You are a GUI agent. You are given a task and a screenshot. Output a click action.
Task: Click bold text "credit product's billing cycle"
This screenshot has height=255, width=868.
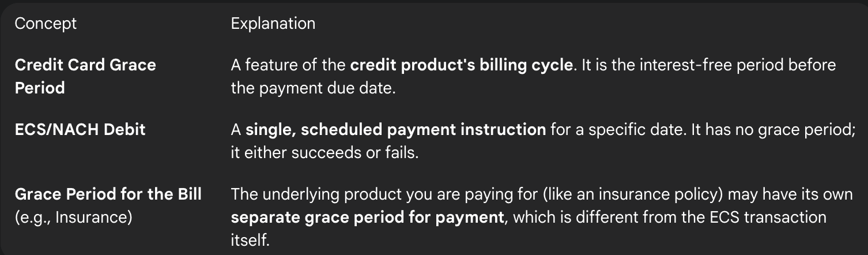click(461, 65)
